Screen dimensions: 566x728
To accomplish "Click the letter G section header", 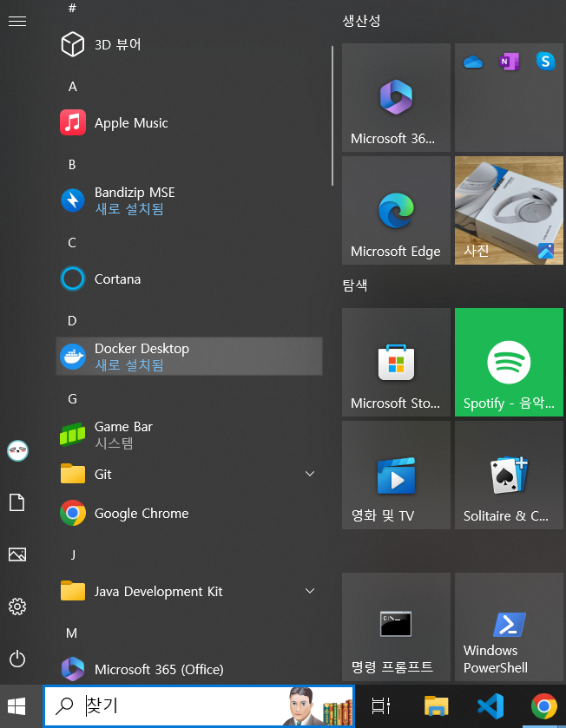I will tap(72, 398).
